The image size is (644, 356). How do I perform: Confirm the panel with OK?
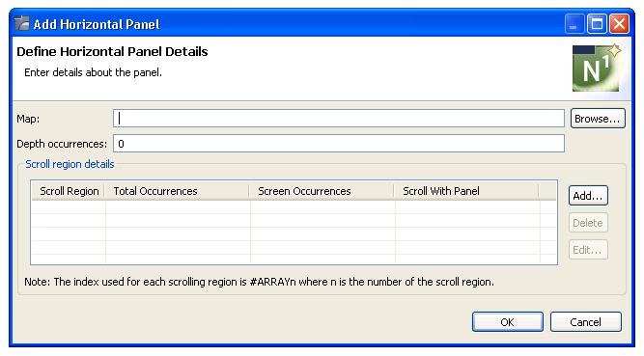(x=508, y=322)
